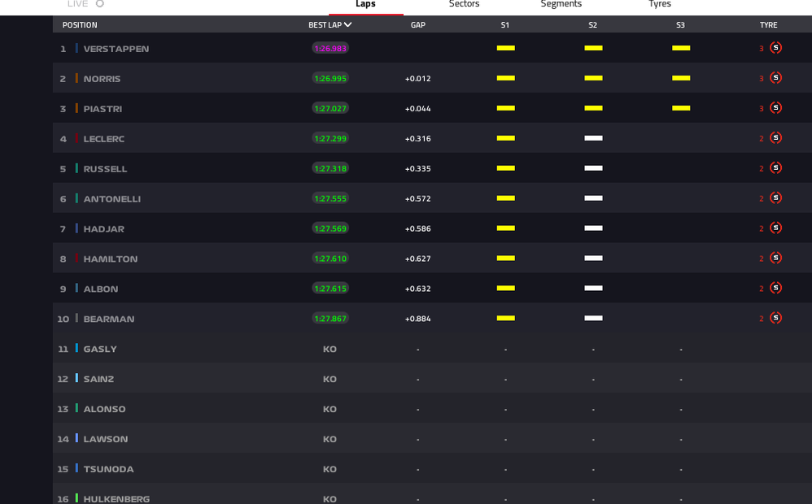Switch to the Sectors tab
Screen dimensions: 812x504
[x=463, y=4]
